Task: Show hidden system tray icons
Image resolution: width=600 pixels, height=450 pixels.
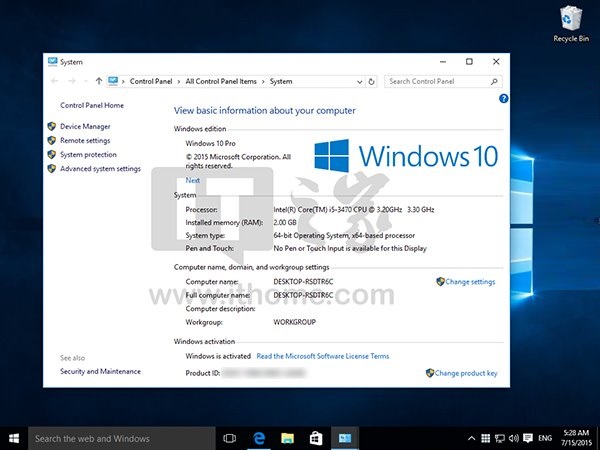Action: [x=471, y=438]
